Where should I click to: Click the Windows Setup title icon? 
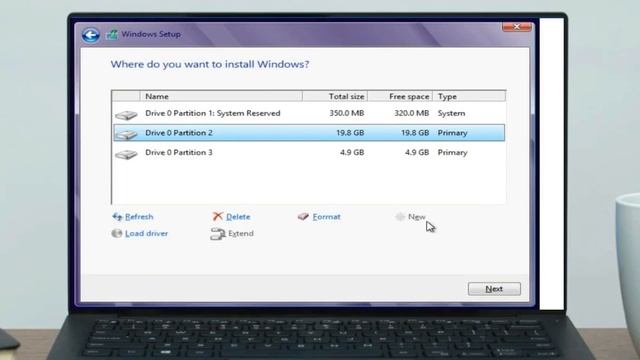tap(112, 35)
